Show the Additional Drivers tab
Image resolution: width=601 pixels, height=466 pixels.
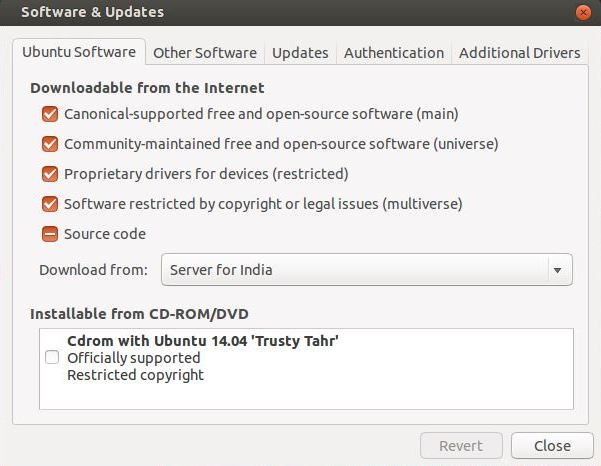click(520, 53)
